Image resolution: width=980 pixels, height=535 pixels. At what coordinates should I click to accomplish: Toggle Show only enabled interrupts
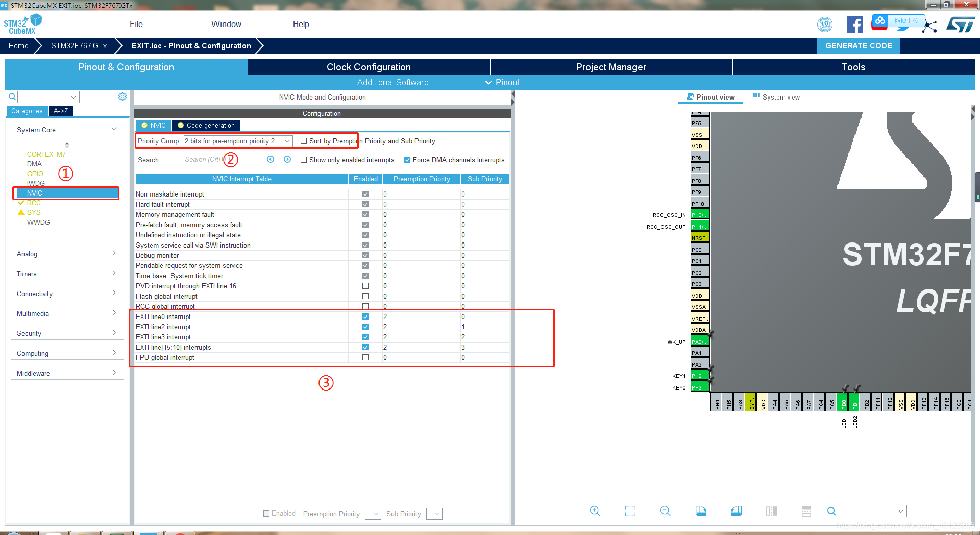click(x=304, y=160)
